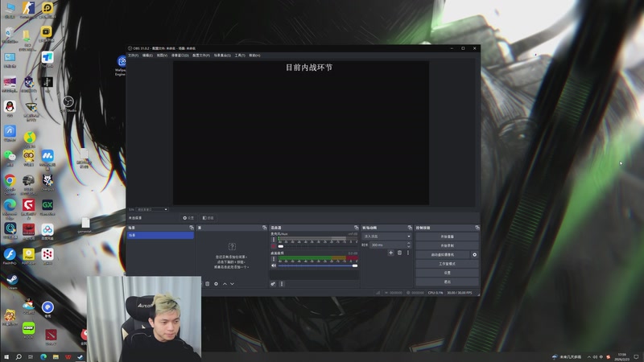This screenshot has width=644, height=362.
Task: Open Steam desktop shortcut
Action: pyautogui.click(x=12, y=282)
